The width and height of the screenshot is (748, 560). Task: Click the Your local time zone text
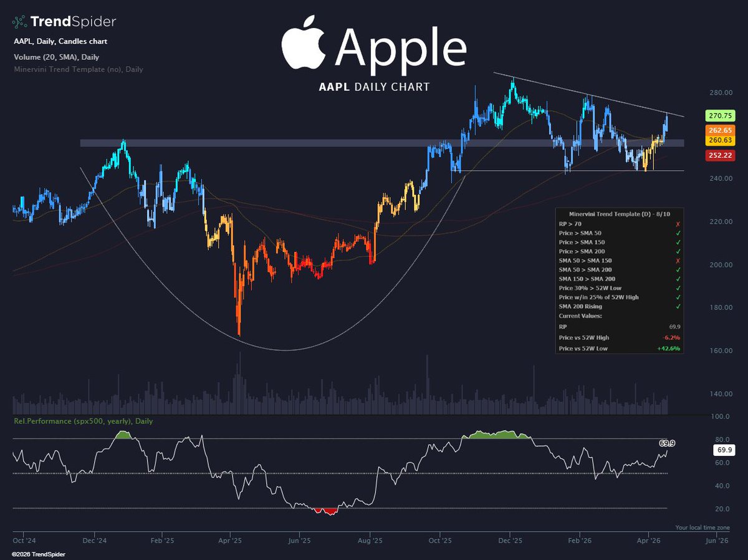(x=702, y=527)
